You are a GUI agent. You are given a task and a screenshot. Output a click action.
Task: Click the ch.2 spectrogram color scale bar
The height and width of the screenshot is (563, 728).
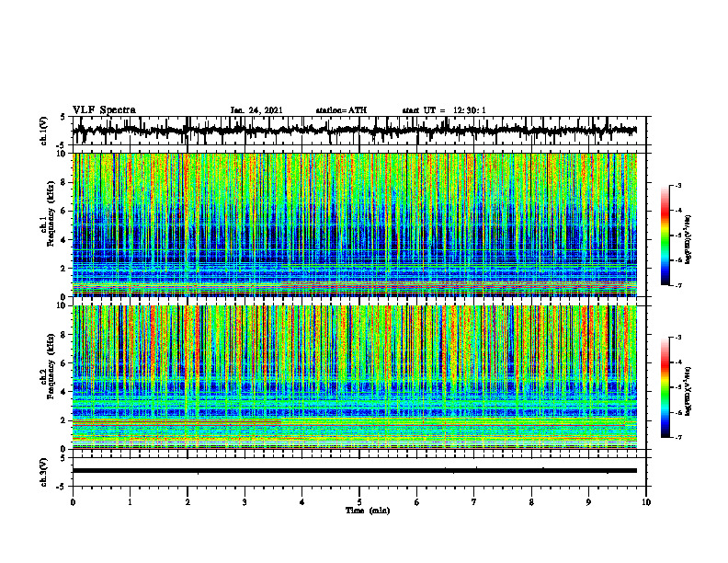(x=665, y=387)
